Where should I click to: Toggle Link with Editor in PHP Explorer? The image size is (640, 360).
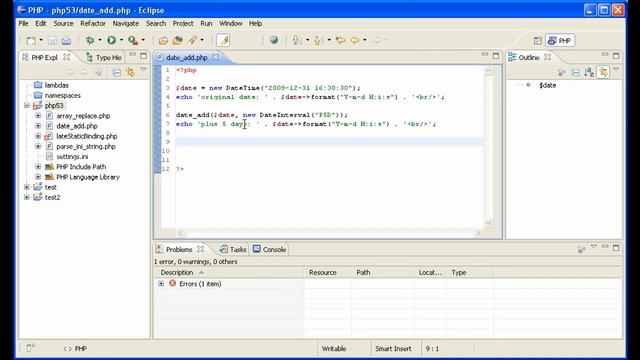click(x=130, y=72)
